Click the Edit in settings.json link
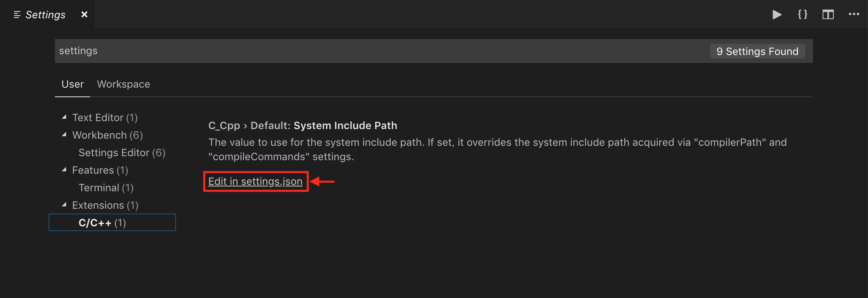The width and height of the screenshot is (868, 298). [255, 181]
